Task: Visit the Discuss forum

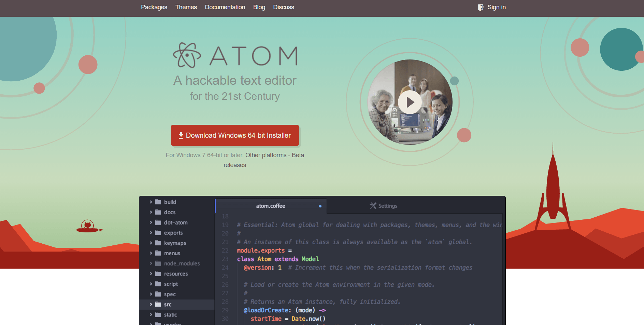Action: tap(284, 7)
